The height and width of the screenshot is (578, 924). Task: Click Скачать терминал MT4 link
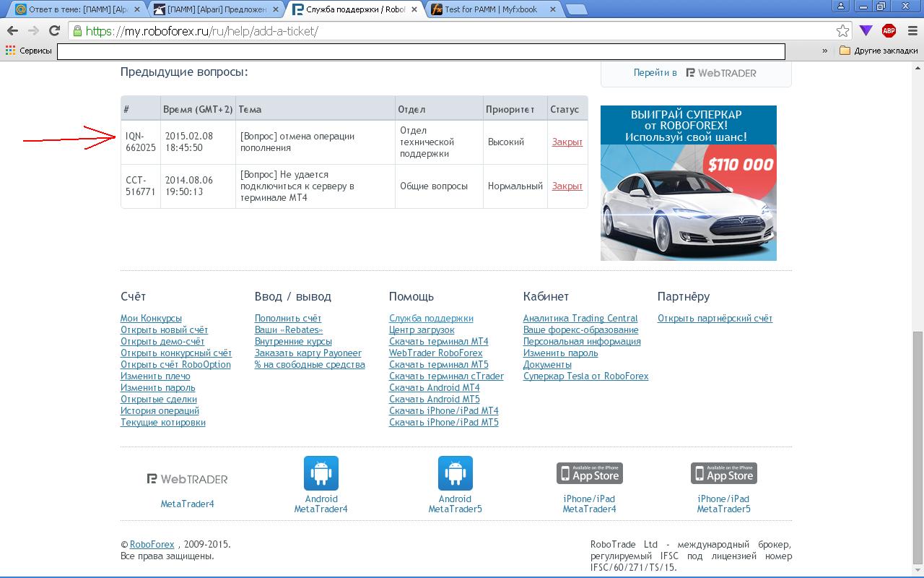(x=438, y=342)
